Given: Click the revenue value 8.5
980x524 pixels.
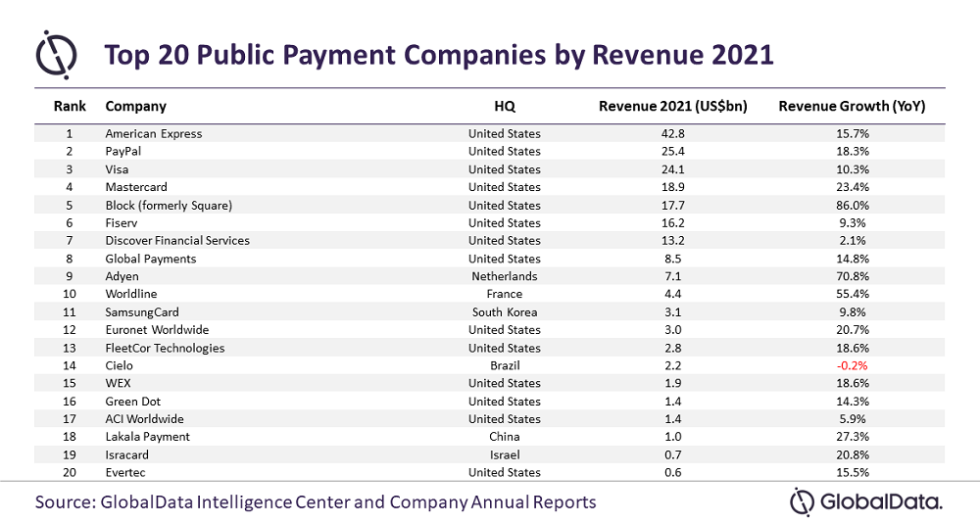Looking at the screenshot, I should [673, 259].
